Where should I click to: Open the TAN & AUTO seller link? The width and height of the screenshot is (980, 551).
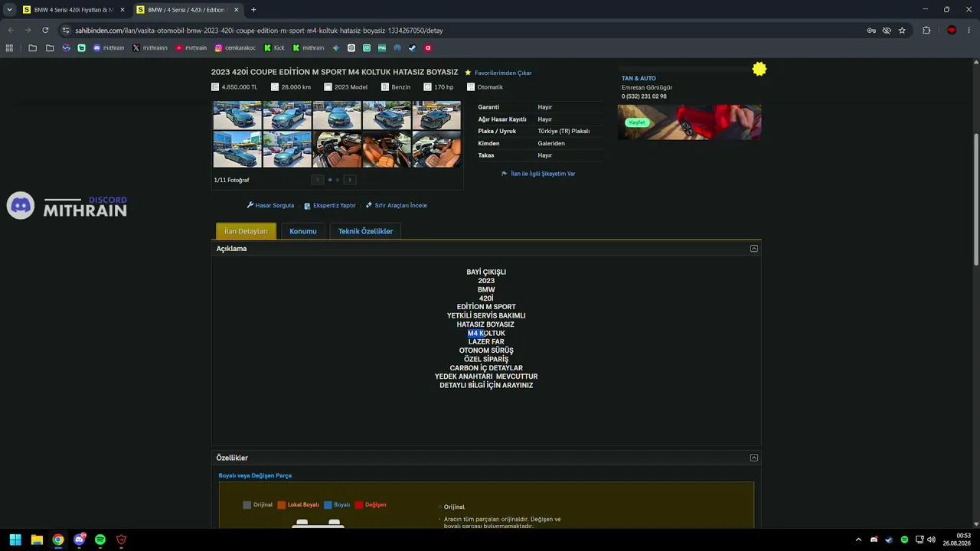[x=639, y=78]
